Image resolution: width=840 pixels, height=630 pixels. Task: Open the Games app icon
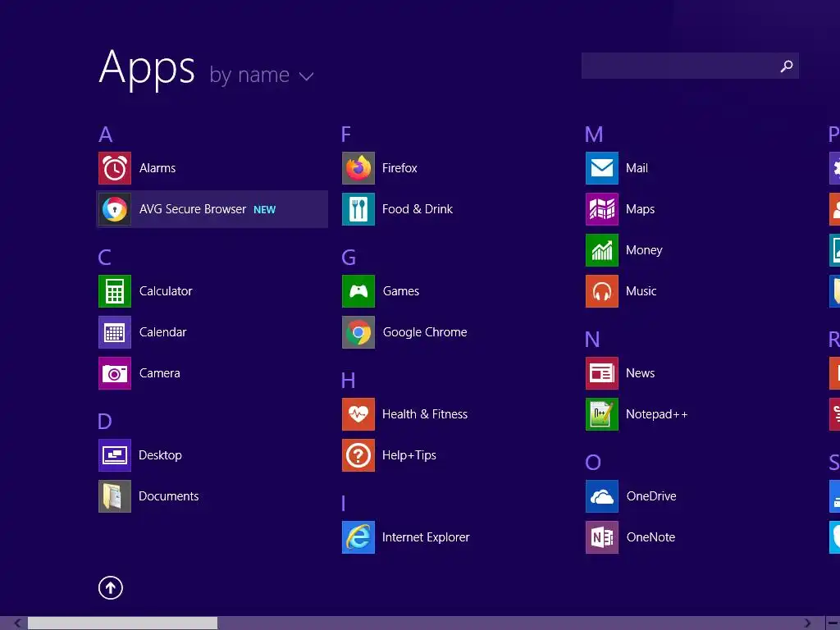[x=358, y=291]
